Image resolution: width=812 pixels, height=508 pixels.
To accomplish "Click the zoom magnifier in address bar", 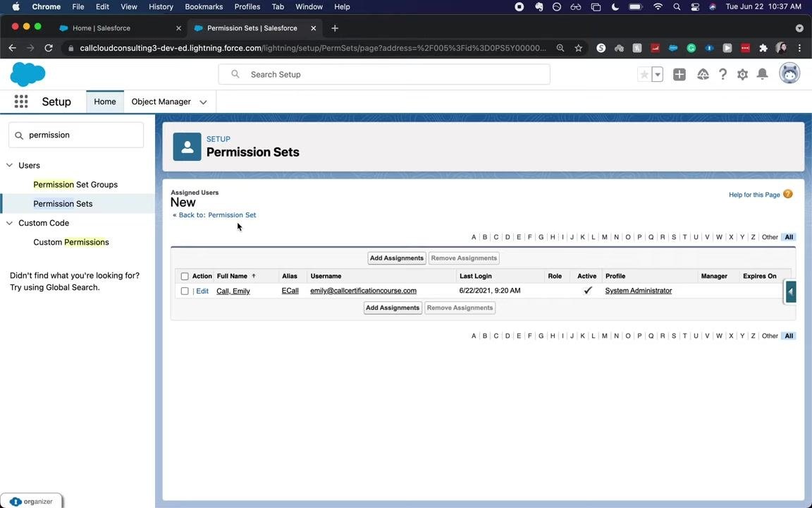I will (560, 48).
